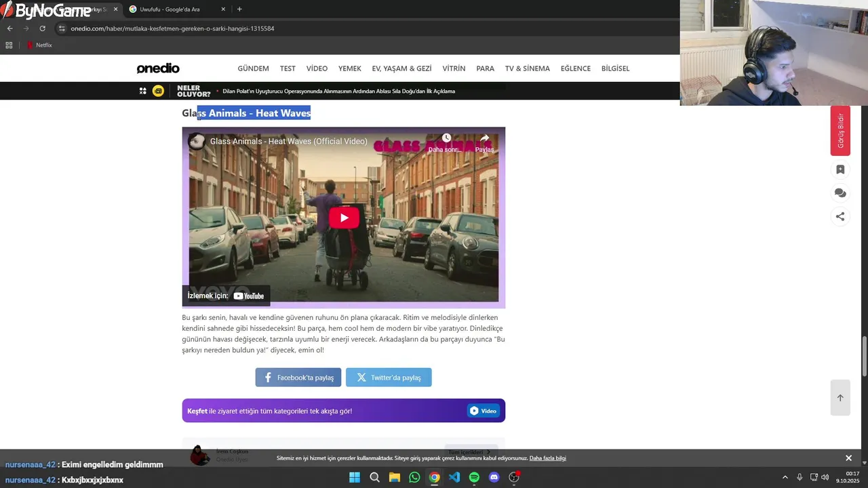Click the browser address bar URL

(172, 28)
